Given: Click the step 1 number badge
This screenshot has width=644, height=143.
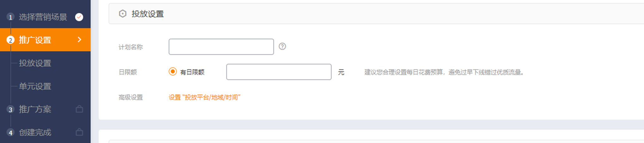Looking at the screenshot, I should click(x=10, y=17).
